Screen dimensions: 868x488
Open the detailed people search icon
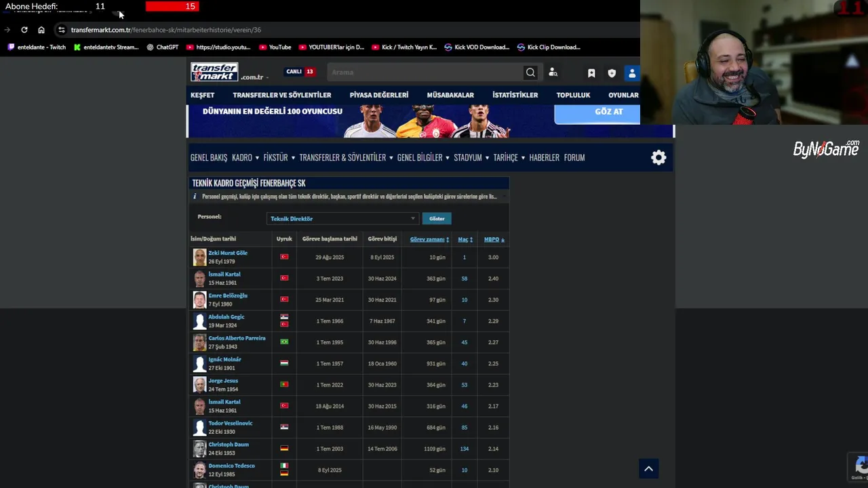point(553,73)
